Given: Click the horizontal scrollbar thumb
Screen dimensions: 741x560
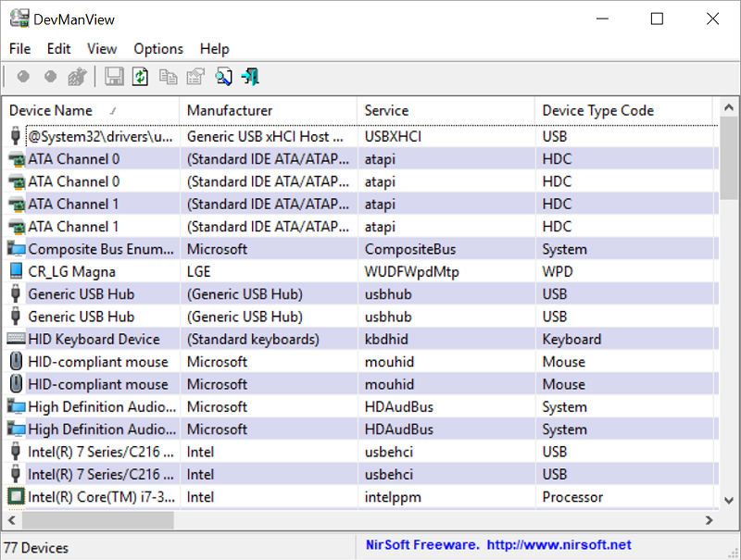Looking at the screenshot, I should [x=98, y=520].
